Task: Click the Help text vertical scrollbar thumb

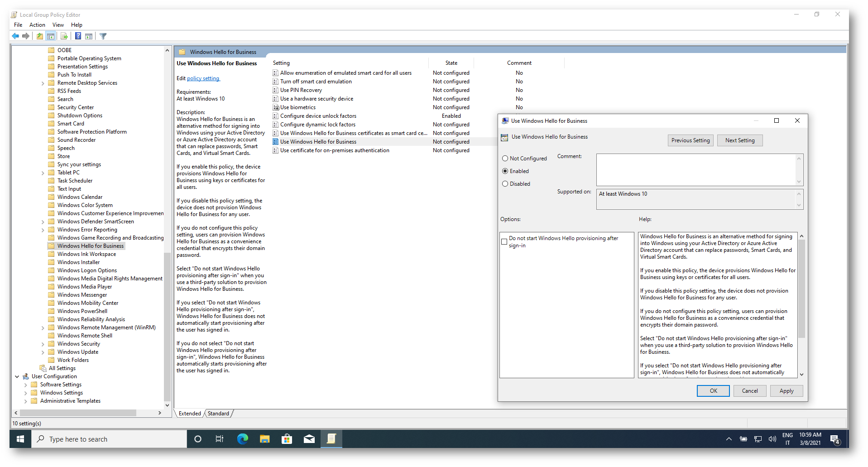Action: [801, 289]
